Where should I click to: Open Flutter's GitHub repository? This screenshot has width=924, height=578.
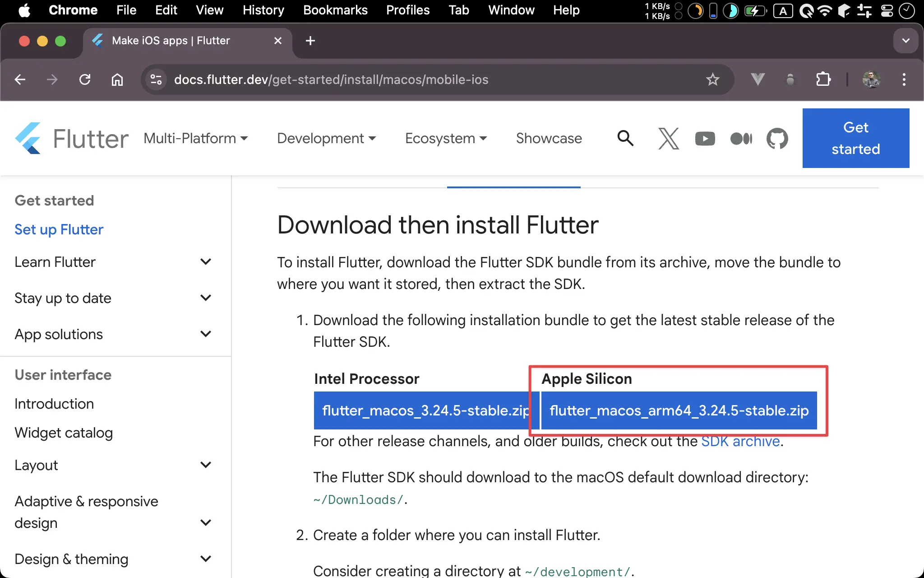coord(777,138)
